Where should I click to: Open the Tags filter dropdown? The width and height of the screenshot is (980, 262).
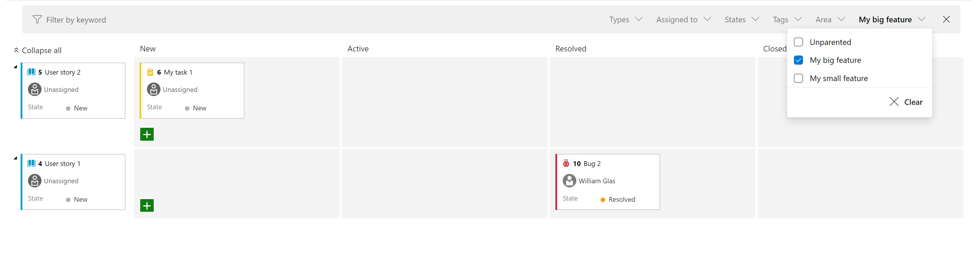(x=787, y=19)
